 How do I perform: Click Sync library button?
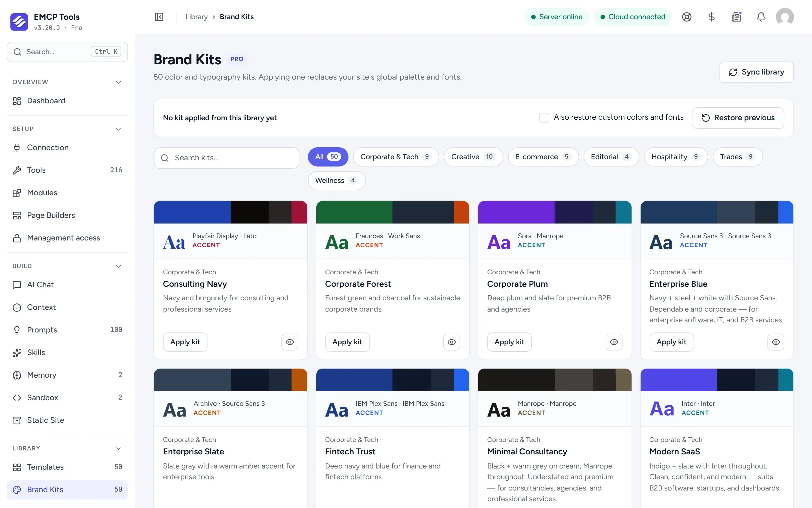[756, 72]
